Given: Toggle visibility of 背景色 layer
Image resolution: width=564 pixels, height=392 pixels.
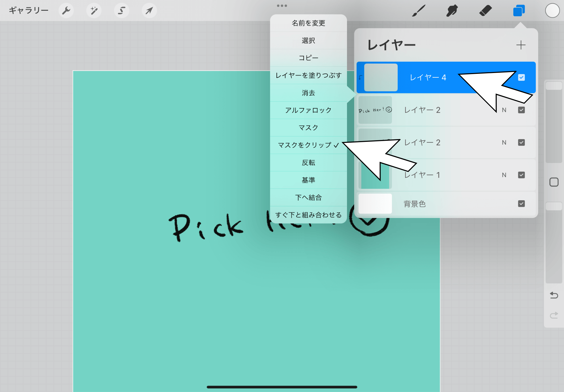Looking at the screenshot, I should click(x=521, y=204).
